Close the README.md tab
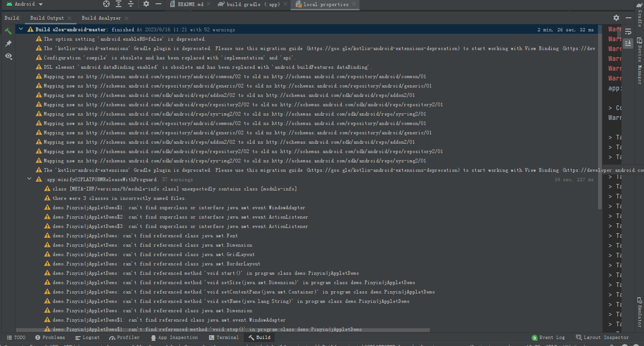The width and height of the screenshot is (644, 346). 209,4
